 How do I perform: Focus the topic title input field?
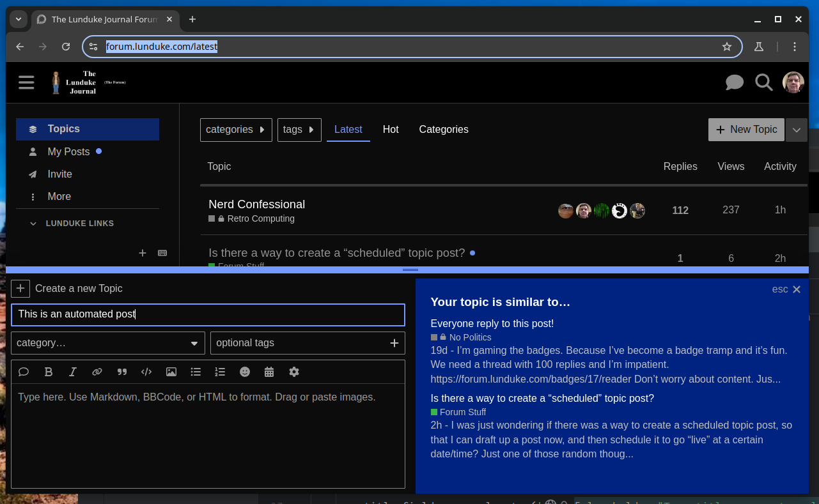(208, 314)
